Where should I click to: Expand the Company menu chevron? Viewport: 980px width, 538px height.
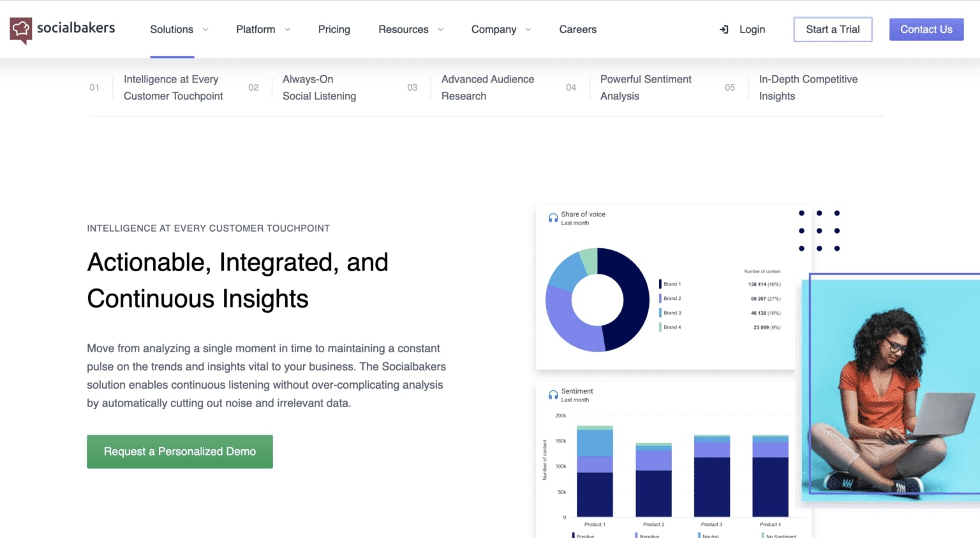click(528, 29)
